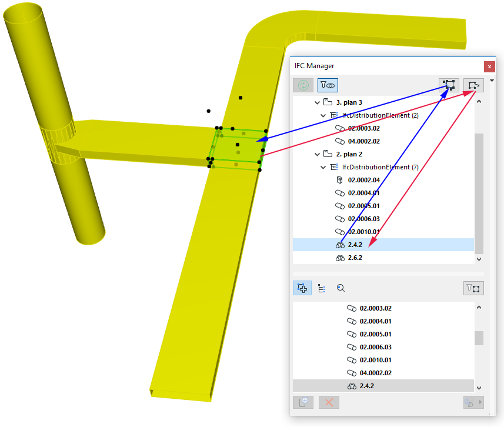The image size is (504, 427).
Task: Click the filter by selection icon
Action: (473, 288)
